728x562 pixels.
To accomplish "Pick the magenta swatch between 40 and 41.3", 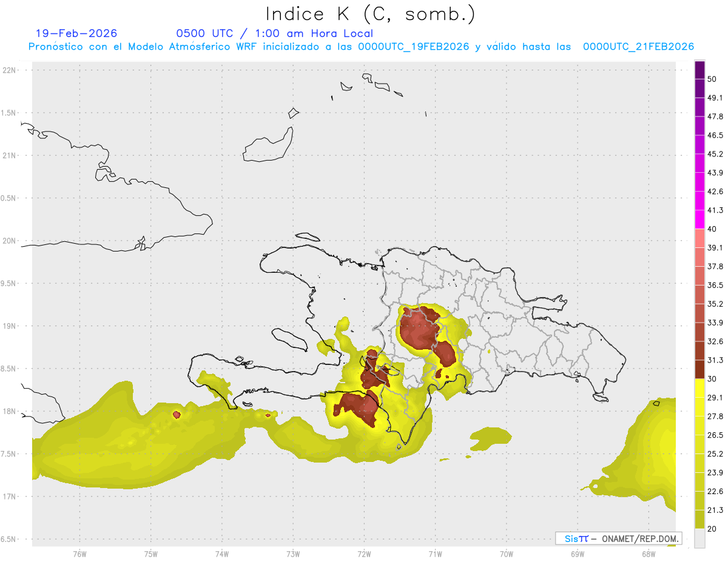I will 699,219.
